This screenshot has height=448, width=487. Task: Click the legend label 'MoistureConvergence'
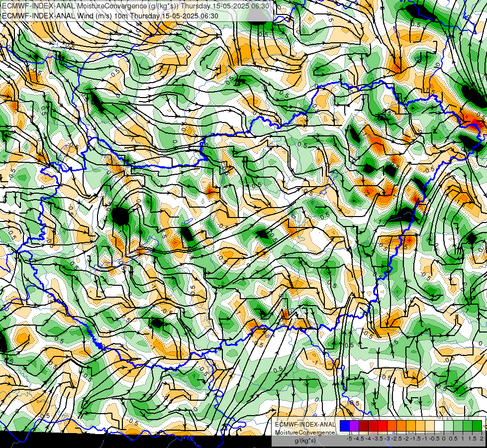click(x=305, y=433)
